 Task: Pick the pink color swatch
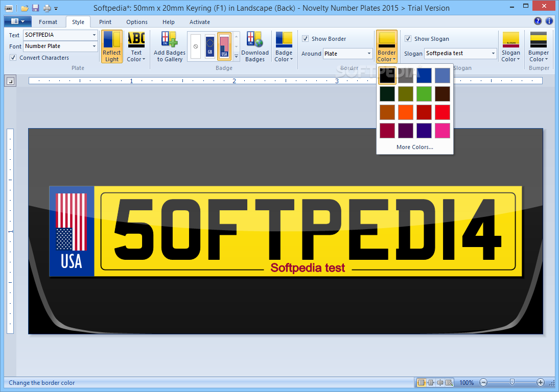pyautogui.click(x=442, y=131)
